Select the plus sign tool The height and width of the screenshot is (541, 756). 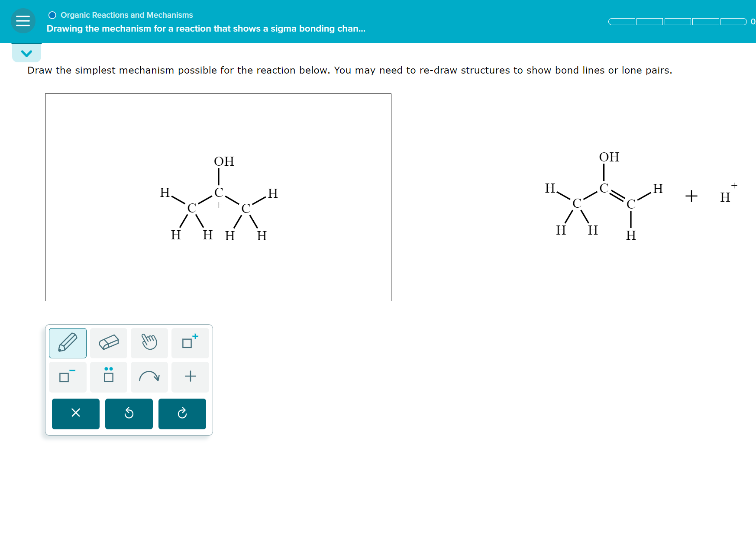pos(190,376)
